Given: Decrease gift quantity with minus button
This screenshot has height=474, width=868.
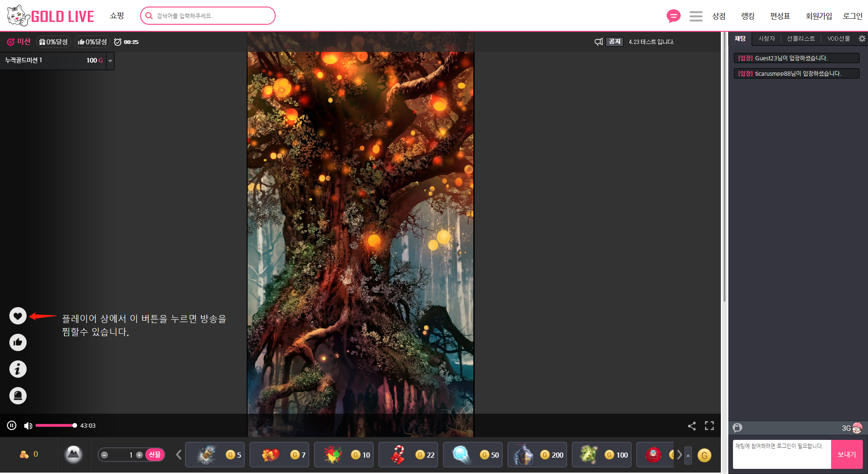Looking at the screenshot, I should pyautogui.click(x=105, y=455).
